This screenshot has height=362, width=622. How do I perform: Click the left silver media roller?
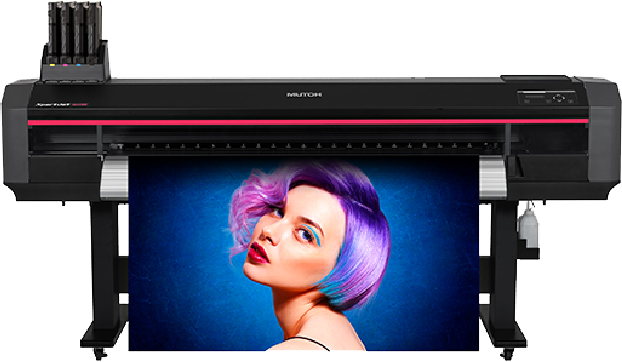[x=114, y=178]
